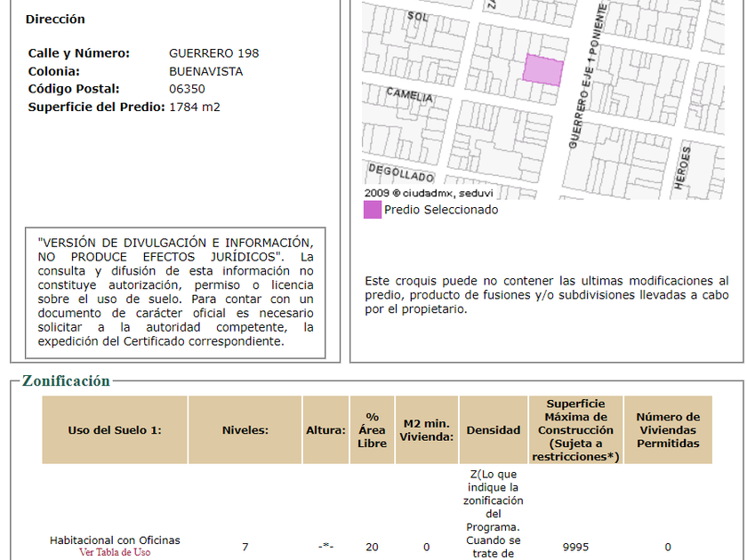Click the M2 min. Vivienda column header

(x=426, y=430)
